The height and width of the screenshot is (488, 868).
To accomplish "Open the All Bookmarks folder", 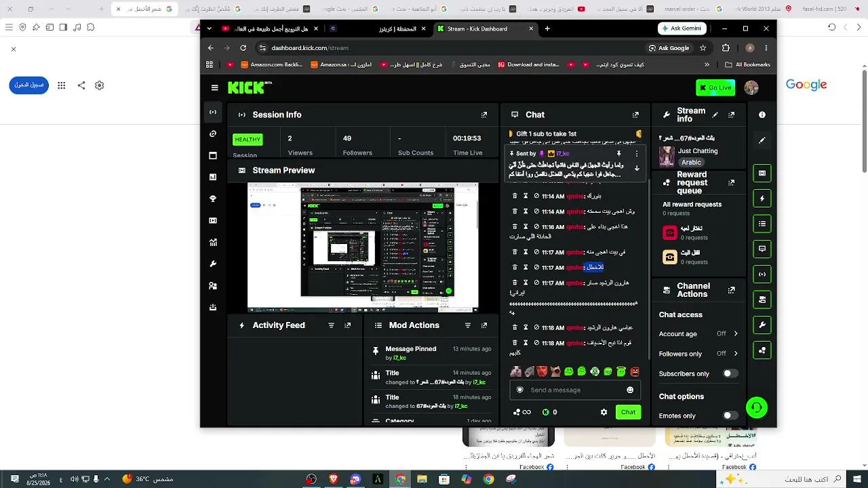I will click(747, 65).
